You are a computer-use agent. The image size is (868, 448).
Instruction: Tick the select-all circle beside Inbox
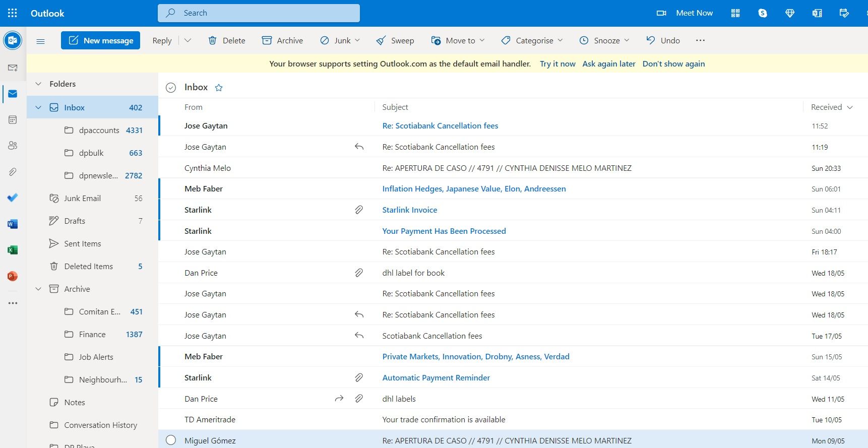click(171, 88)
